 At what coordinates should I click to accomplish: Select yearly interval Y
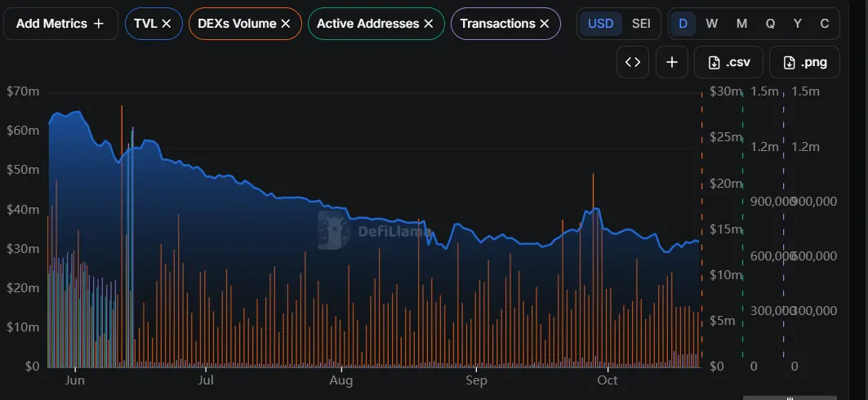[x=797, y=24]
